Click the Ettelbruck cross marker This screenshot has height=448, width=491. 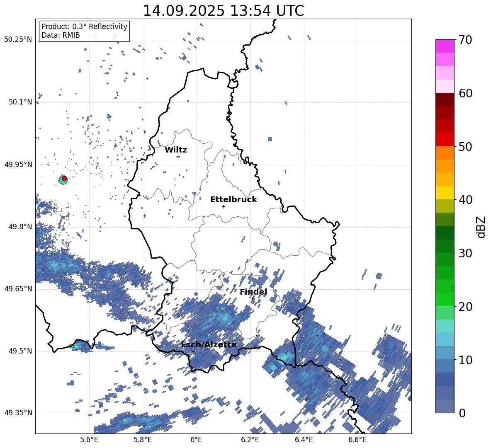click(224, 206)
